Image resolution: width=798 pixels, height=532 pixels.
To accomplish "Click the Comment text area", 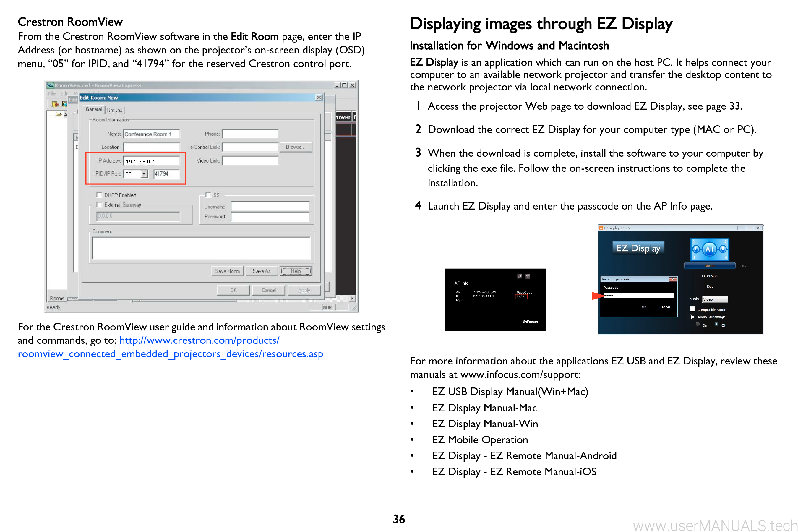I will point(201,248).
